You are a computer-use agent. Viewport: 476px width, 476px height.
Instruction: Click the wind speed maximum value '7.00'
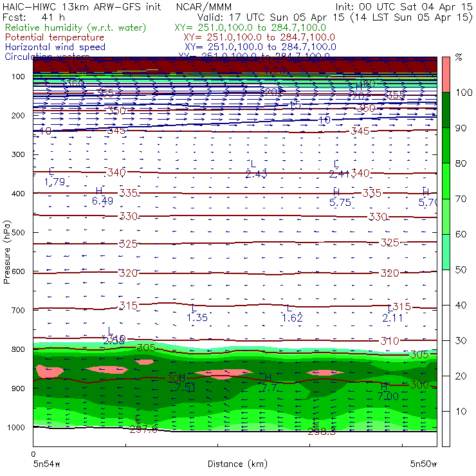pyautogui.click(x=389, y=396)
